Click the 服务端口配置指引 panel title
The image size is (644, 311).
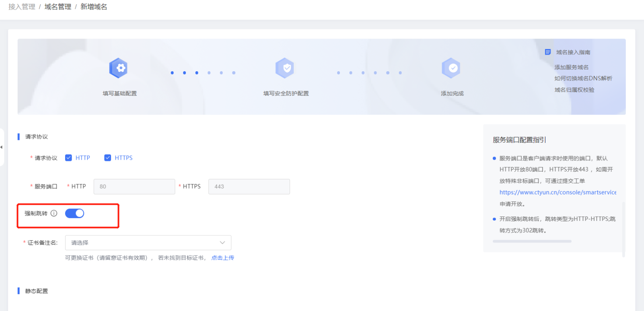pyautogui.click(x=519, y=140)
